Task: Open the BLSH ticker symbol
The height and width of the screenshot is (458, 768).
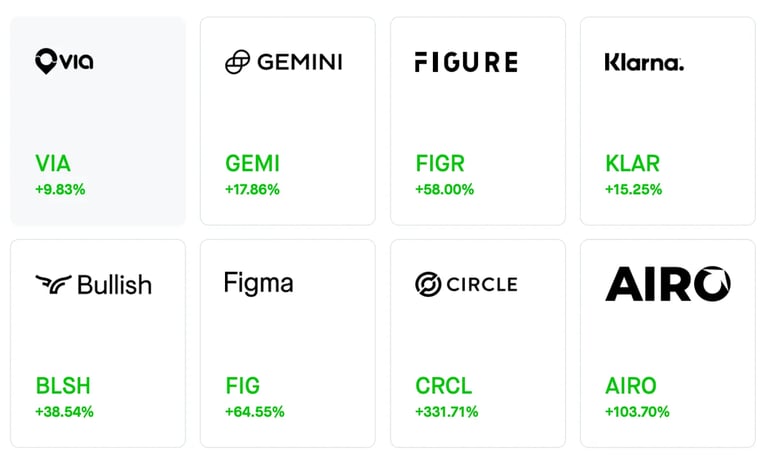Action: tap(63, 386)
